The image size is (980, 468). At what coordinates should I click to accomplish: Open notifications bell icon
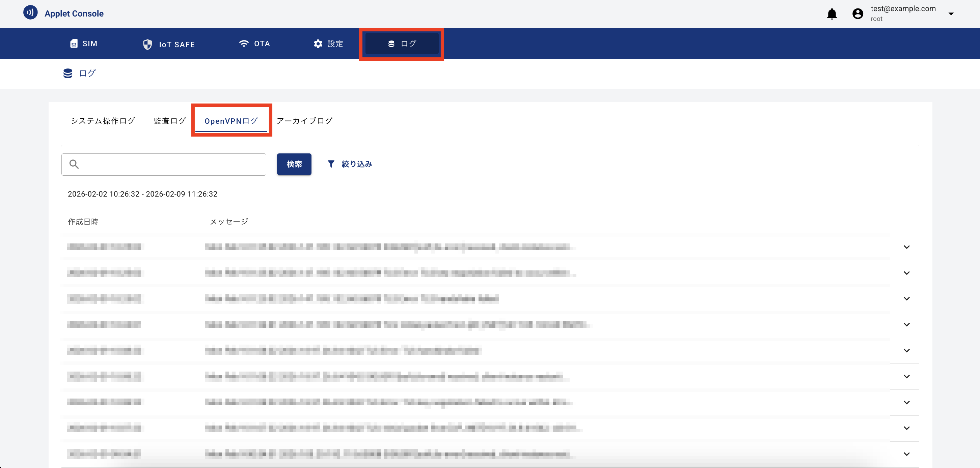point(832,14)
